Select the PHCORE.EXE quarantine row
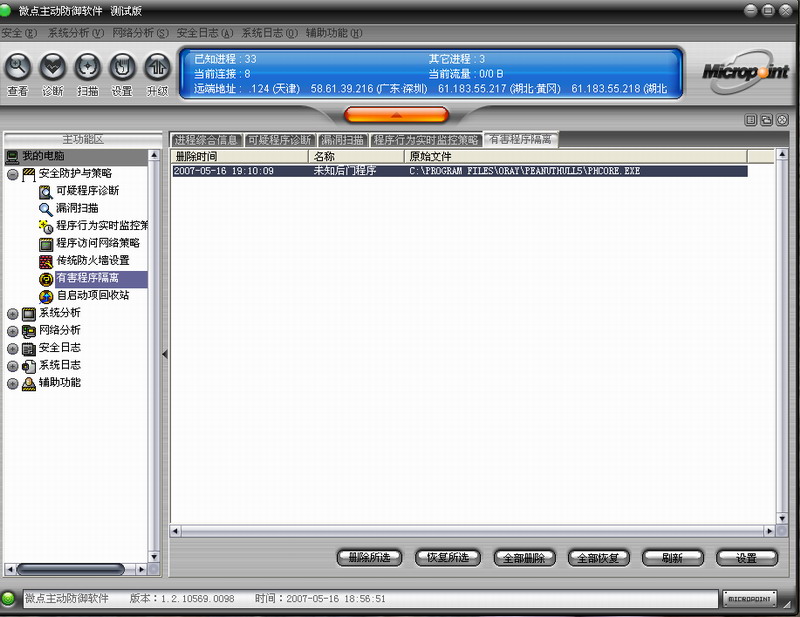Image resolution: width=800 pixels, height=617 pixels. pos(460,171)
